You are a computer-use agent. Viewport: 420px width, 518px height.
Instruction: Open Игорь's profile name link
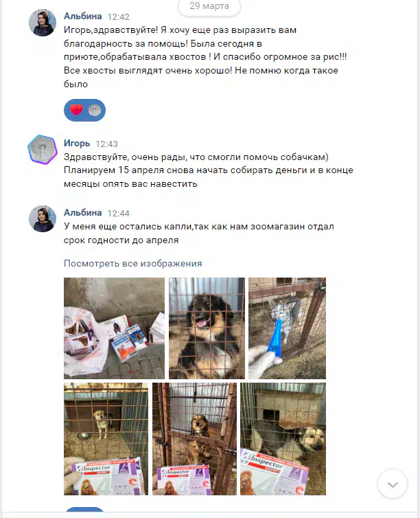[x=77, y=144]
